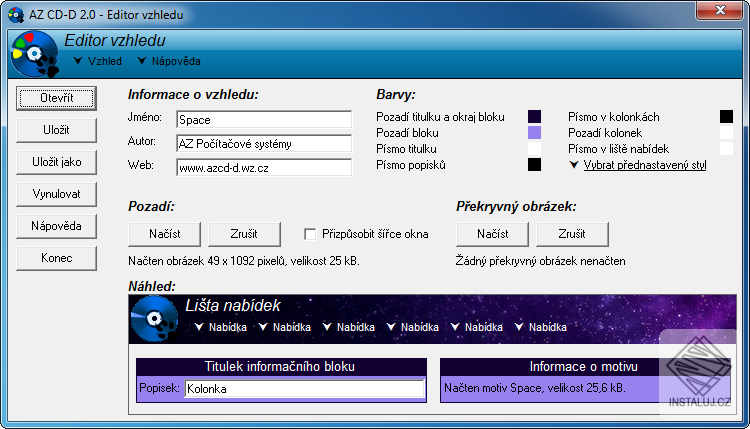The width and height of the screenshot is (750, 429).
Task: Close the Editor vzhledu window
Action: coord(720,11)
